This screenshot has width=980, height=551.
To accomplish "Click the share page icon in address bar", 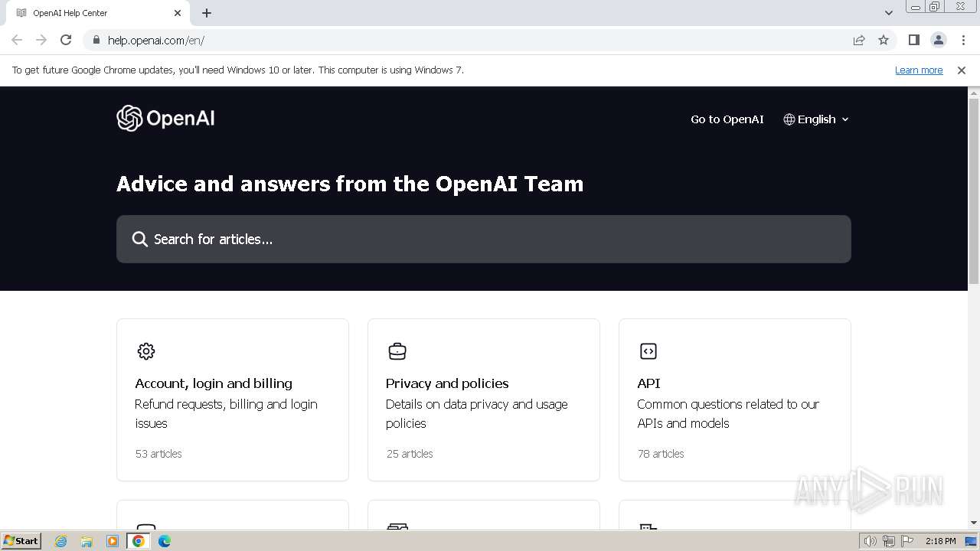I will [x=859, y=40].
